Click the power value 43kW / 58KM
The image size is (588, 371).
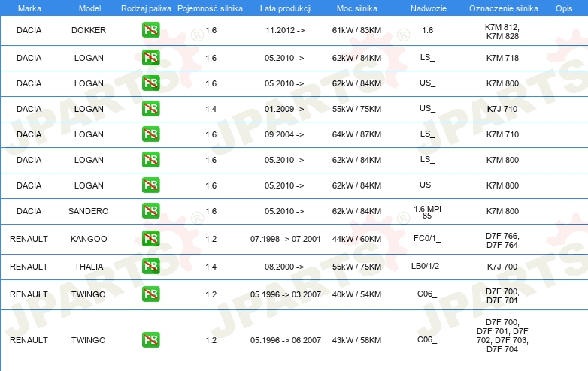pos(356,340)
